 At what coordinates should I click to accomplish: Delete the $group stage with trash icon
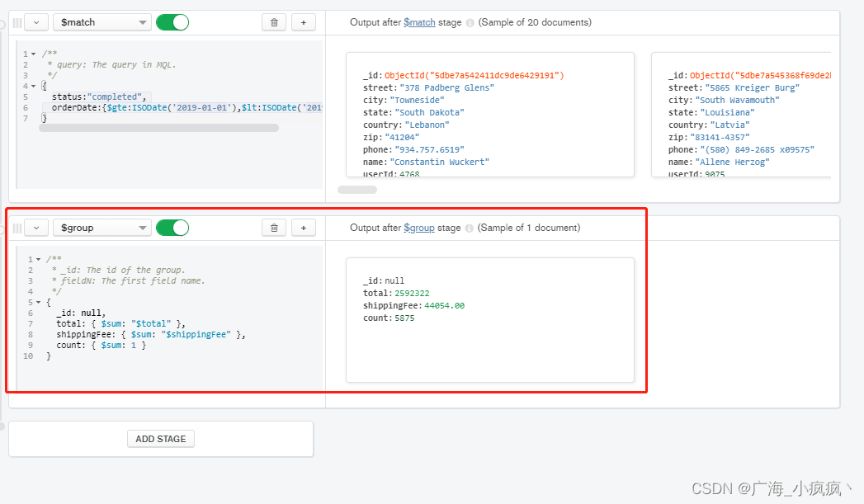274,228
